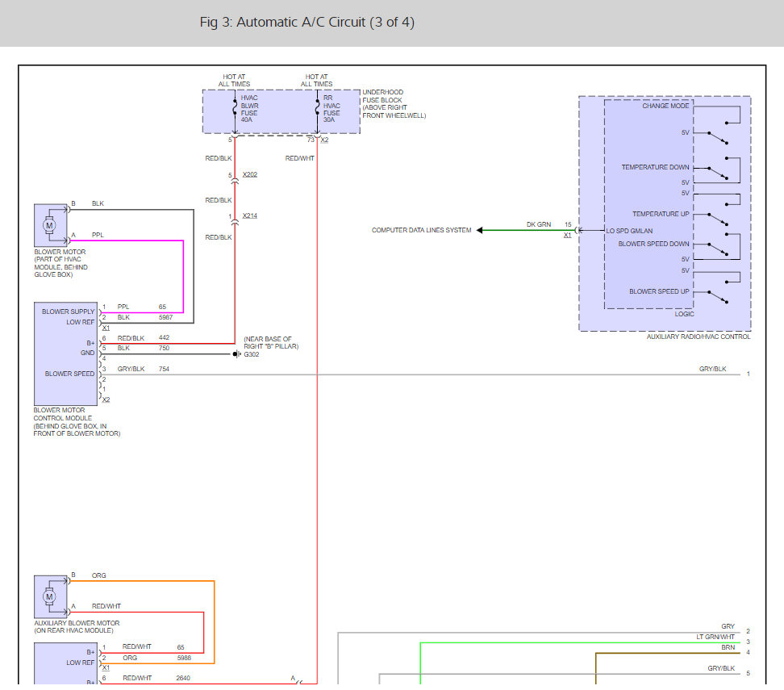
Task: Select the figure title 'Fig 3: Automatic A/C Circuit (3 of 4)'
Action: 307,22
